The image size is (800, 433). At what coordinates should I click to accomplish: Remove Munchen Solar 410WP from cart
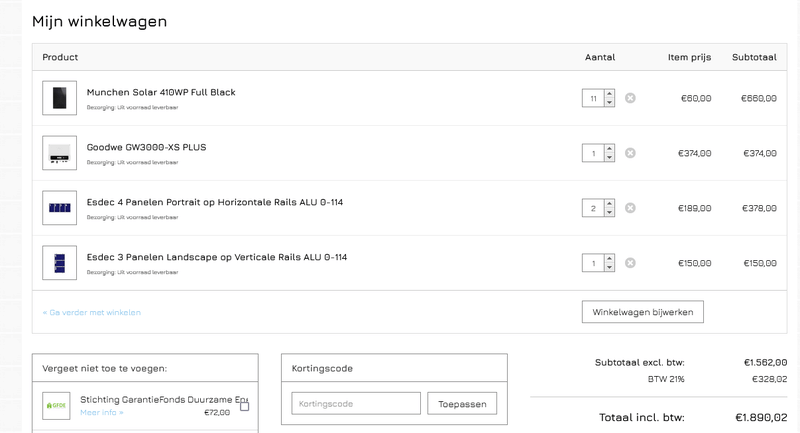(630, 98)
